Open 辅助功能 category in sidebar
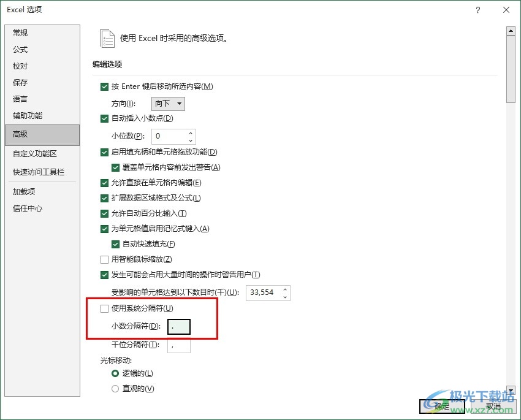The image size is (521, 420). tap(42, 116)
